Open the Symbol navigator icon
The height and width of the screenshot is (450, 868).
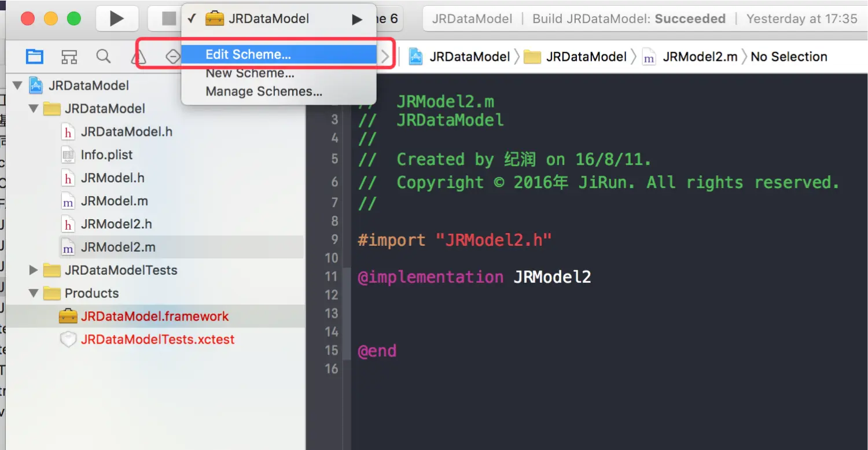[x=69, y=56]
